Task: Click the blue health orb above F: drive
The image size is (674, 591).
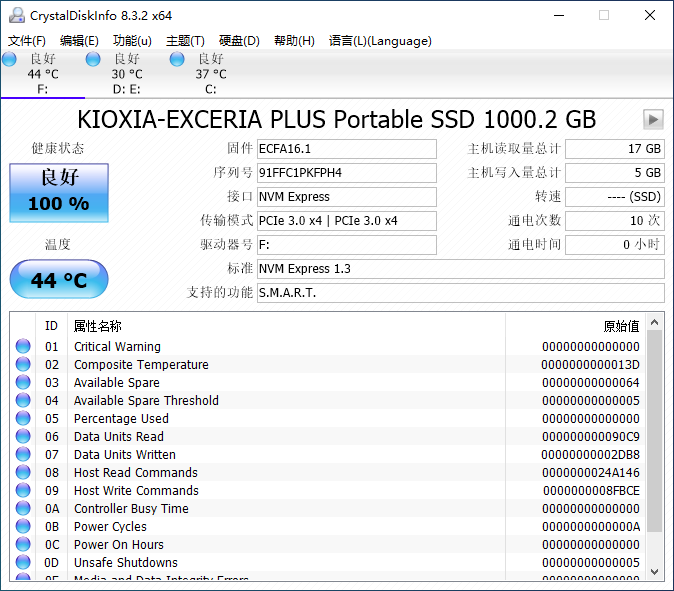Action: pyautogui.click(x=9, y=59)
